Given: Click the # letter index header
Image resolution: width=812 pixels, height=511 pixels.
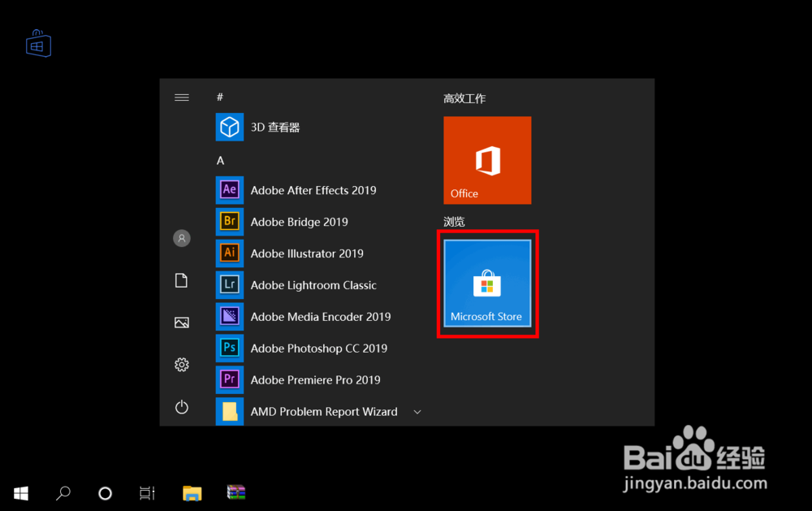Looking at the screenshot, I should (220, 97).
